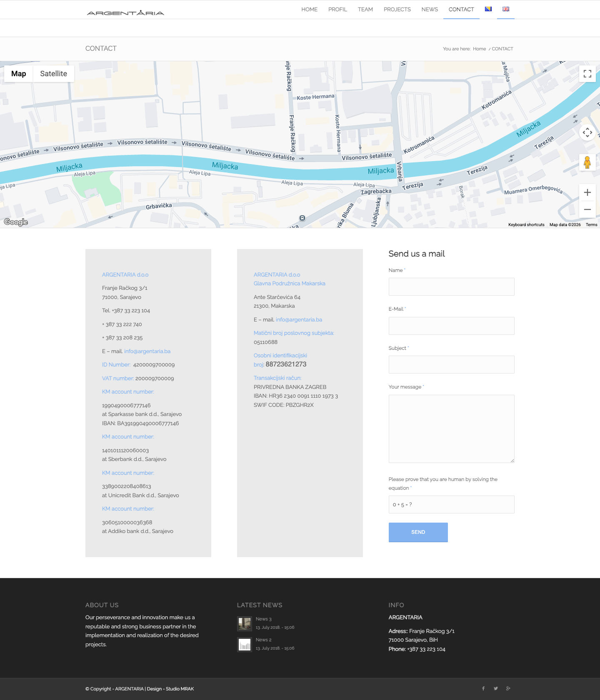Focus the Your message text area
The image size is (600, 700).
[452, 429]
